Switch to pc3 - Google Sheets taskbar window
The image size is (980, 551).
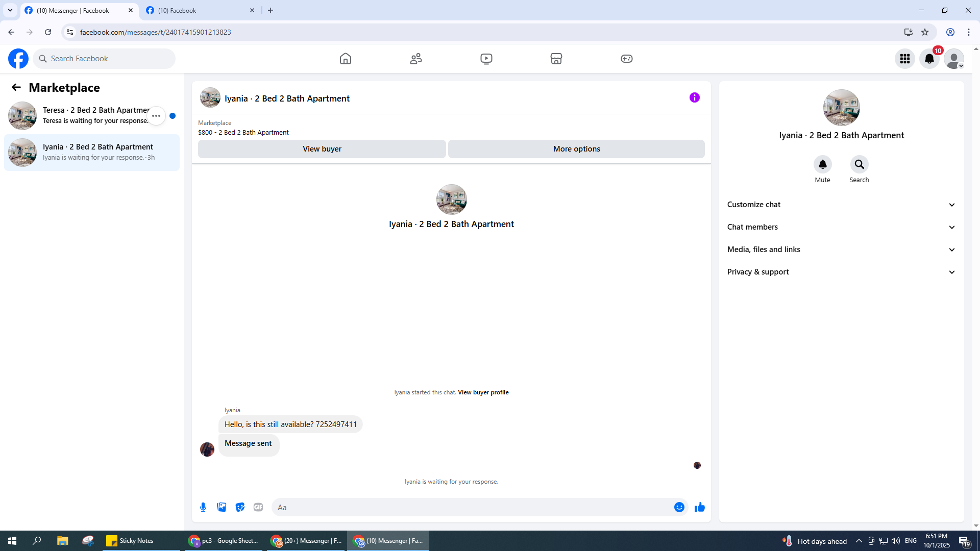point(224,541)
